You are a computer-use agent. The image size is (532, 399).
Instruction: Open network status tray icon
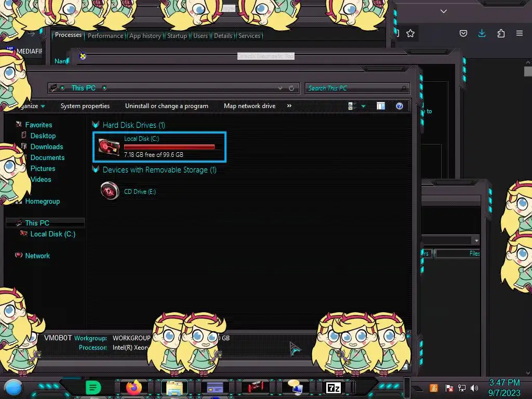click(x=462, y=388)
